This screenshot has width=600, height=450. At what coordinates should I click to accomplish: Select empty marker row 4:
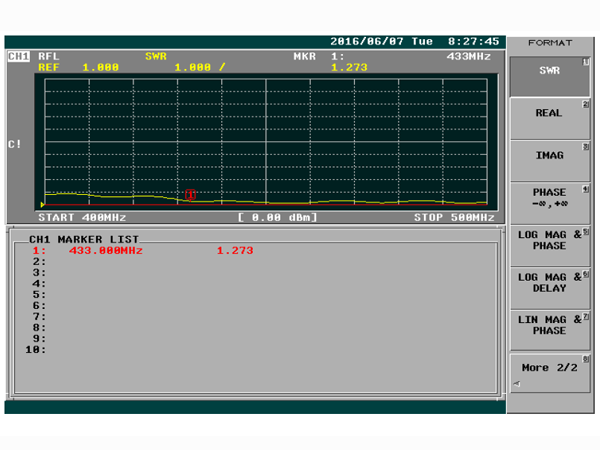pyautogui.click(x=39, y=284)
